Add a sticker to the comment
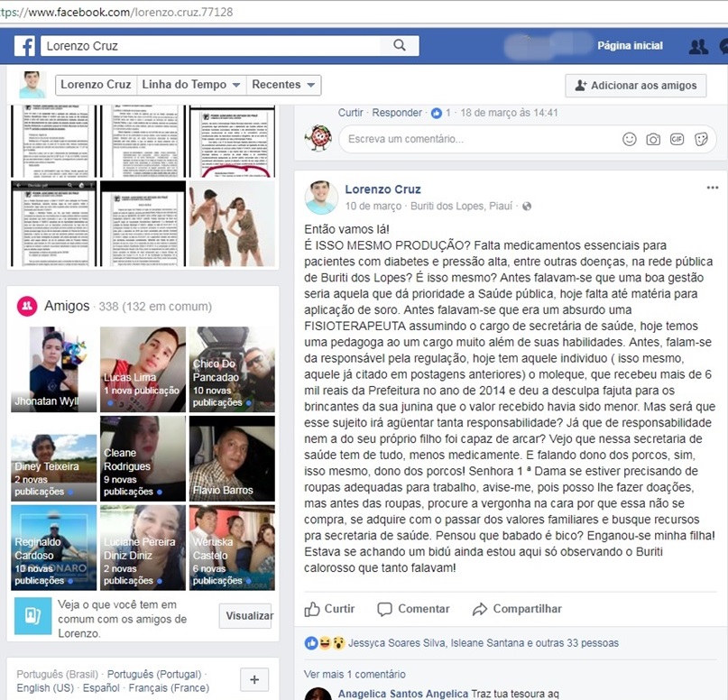 701,139
